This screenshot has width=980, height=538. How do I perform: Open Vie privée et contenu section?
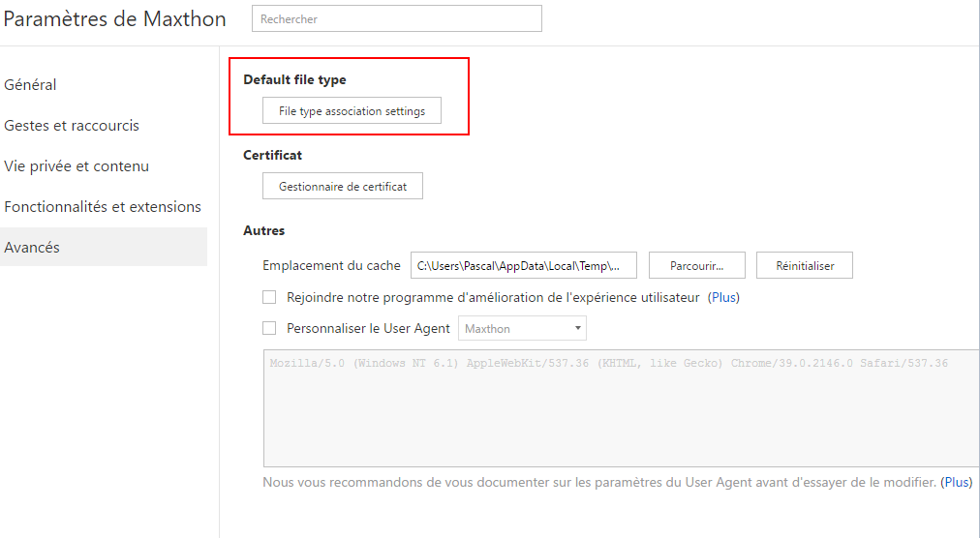tap(77, 165)
